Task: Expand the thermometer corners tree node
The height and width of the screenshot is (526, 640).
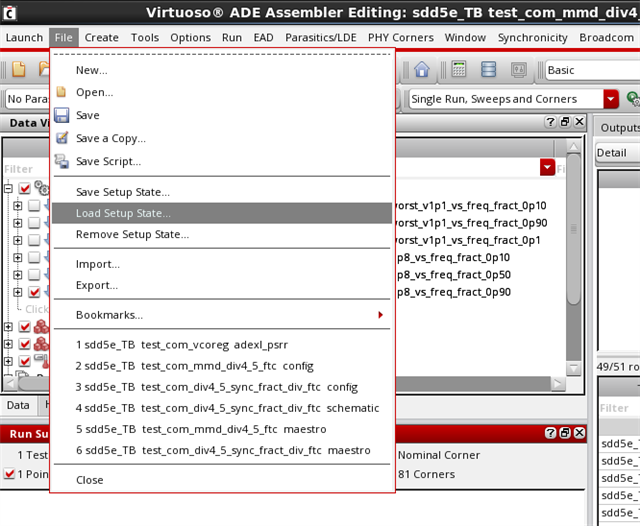Action: coord(9,361)
